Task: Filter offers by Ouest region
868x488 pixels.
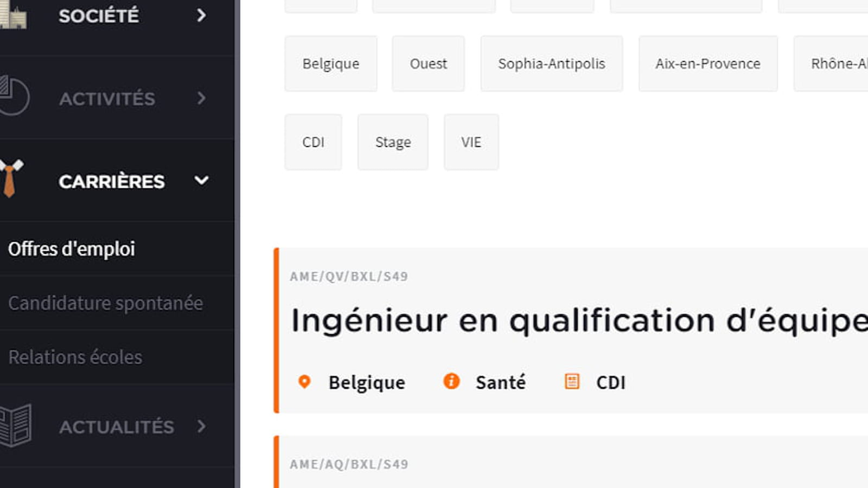Action: coord(428,63)
